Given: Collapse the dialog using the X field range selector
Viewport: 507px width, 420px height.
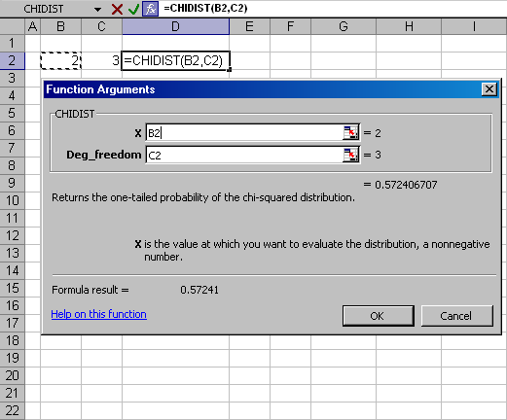Looking at the screenshot, I should pyautogui.click(x=350, y=132).
